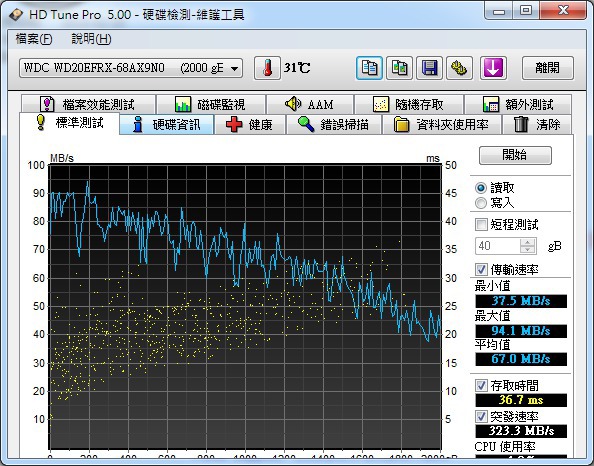Screen dimensions: 594x466
Task: Open the 檔案(F) menu
Action: tap(34, 39)
